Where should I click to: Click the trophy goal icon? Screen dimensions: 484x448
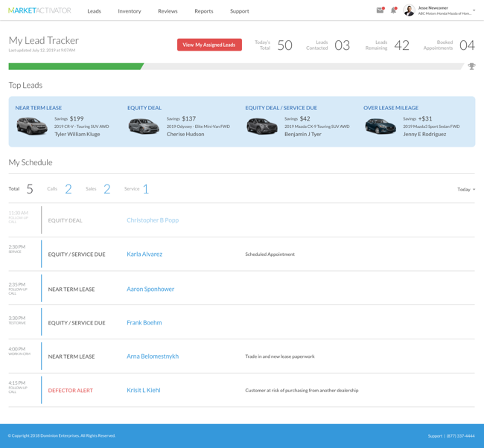pos(471,66)
